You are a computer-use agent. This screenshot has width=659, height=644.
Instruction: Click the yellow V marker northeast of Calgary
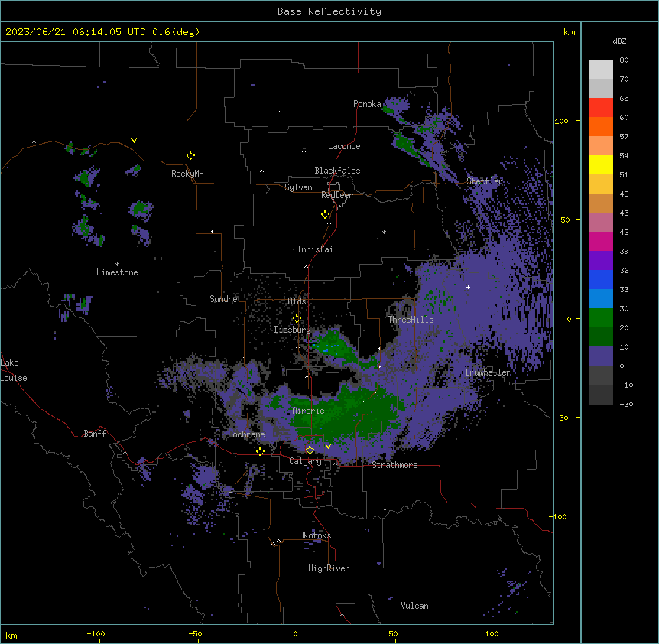click(x=328, y=447)
